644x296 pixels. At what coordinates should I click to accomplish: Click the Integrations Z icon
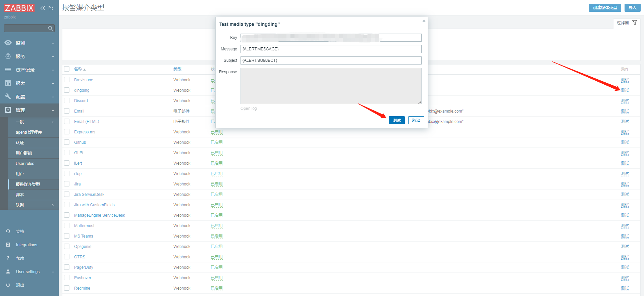[8, 245]
